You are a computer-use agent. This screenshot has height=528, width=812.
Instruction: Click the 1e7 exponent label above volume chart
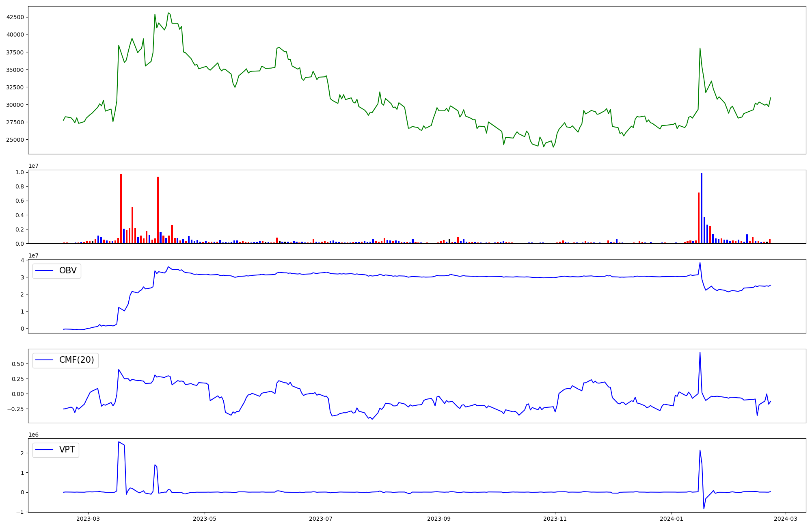pyautogui.click(x=33, y=166)
